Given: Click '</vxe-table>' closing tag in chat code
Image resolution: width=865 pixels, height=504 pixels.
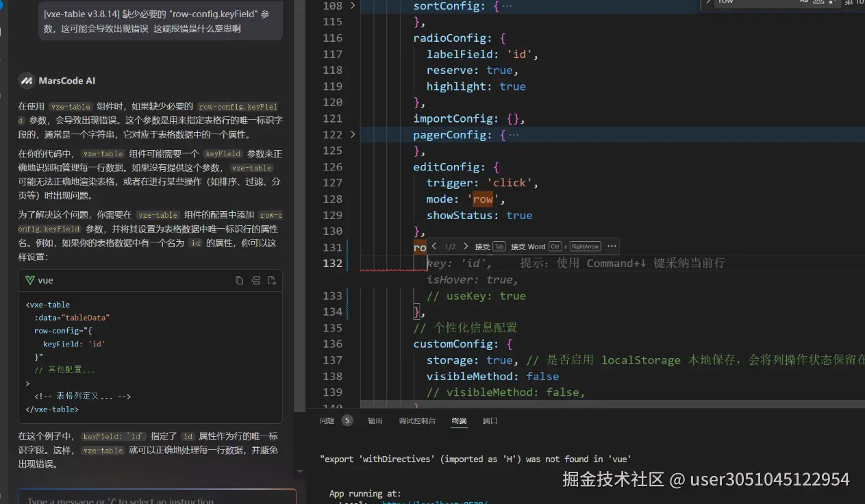Looking at the screenshot, I should coord(52,409).
